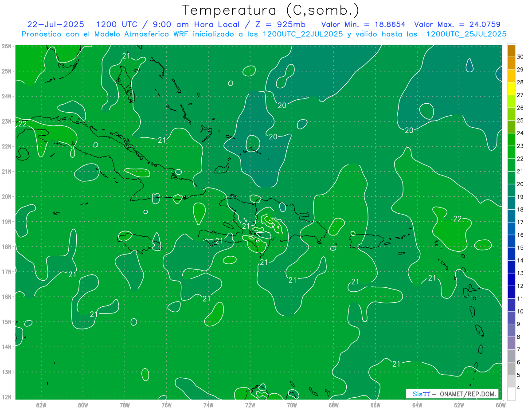Click legend value 30 on the color bar
532x411 pixels.
coord(520,57)
